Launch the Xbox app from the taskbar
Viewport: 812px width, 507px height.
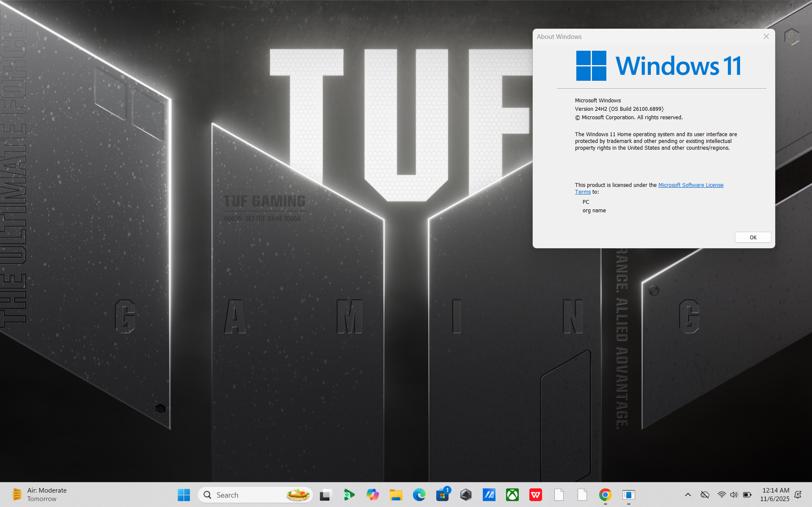(512, 495)
